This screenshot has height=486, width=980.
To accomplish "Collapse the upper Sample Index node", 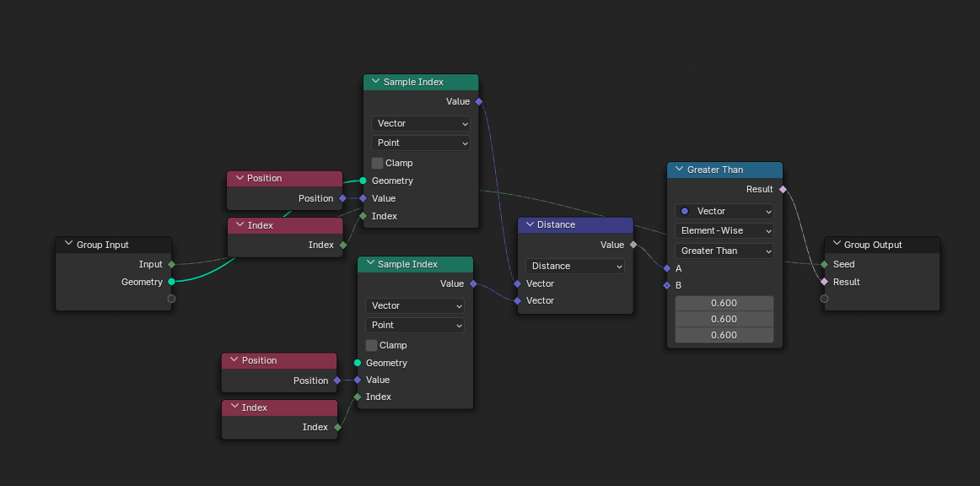I will coord(375,82).
